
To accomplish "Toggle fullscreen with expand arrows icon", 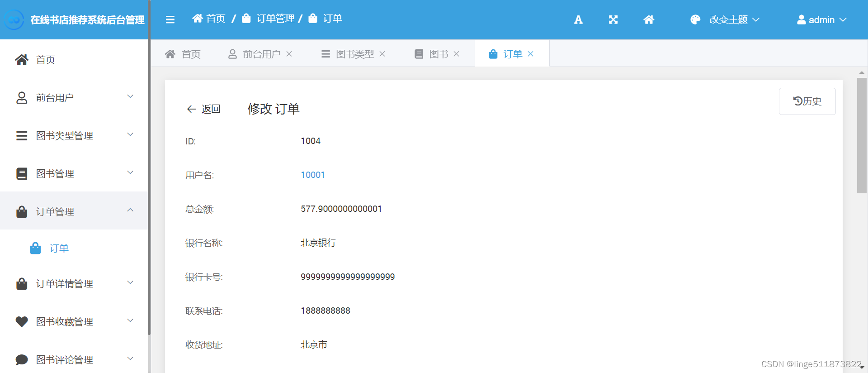I will pyautogui.click(x=613, y=20).
